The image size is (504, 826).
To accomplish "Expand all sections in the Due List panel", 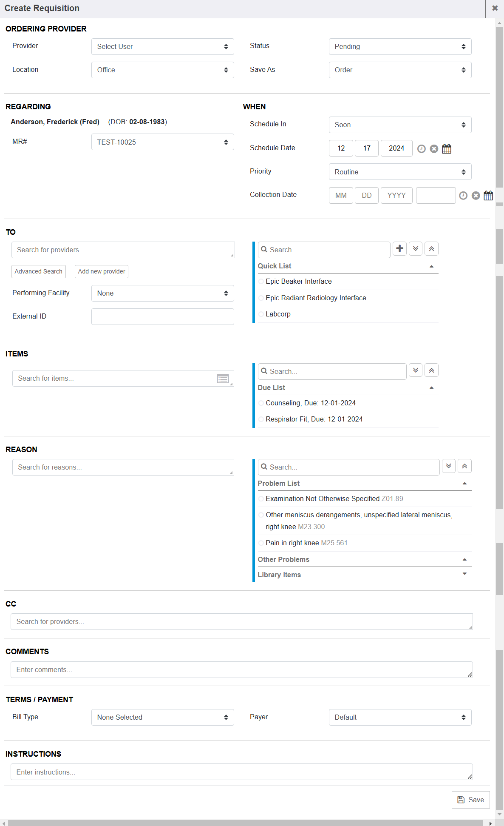I will pos(416,370).
